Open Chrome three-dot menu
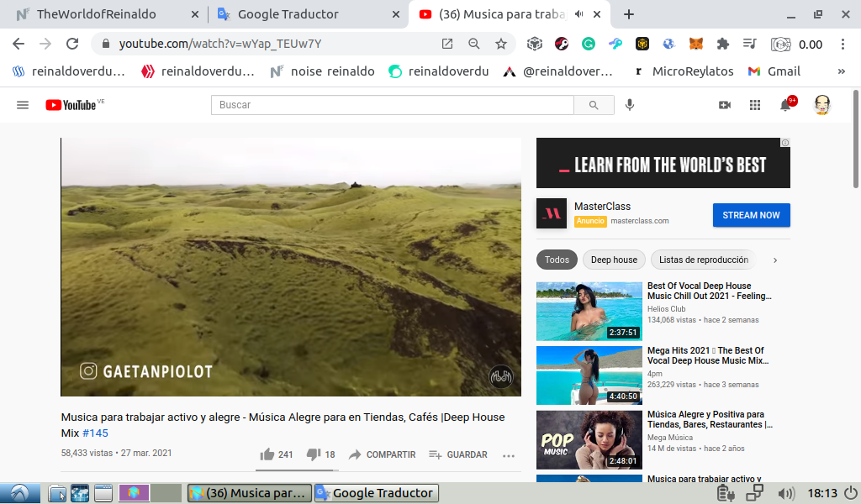861x504 pixels. [843, 44]
